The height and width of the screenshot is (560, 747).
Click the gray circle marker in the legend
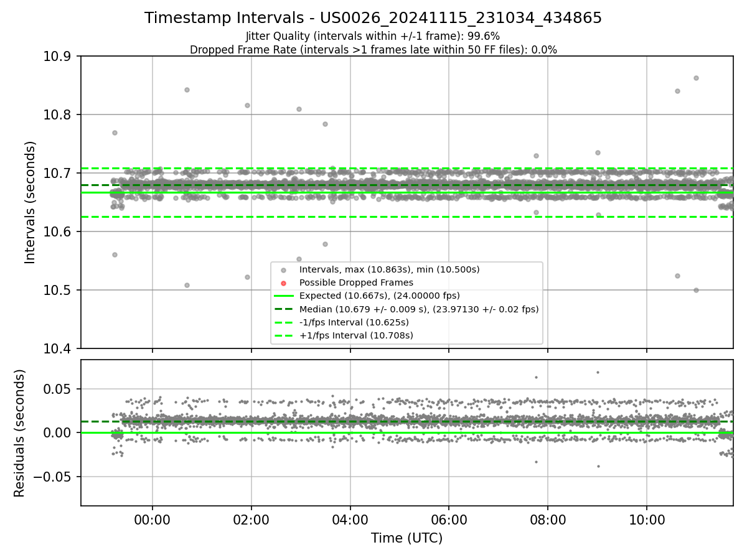[x=283, y=270]
